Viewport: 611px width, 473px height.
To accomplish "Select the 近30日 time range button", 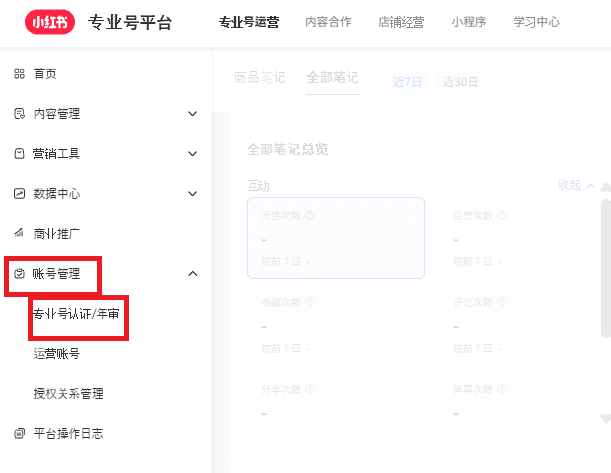I will coord(461,81).
